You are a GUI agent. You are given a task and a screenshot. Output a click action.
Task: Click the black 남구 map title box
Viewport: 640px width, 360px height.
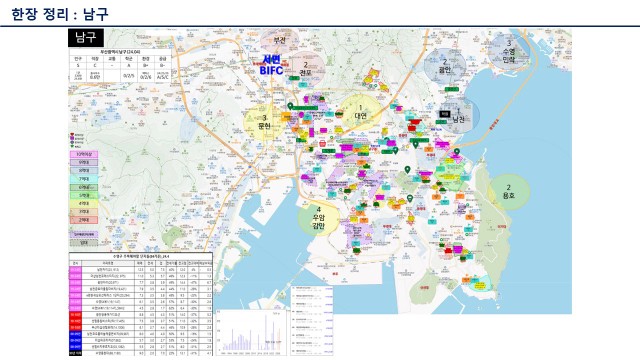(86, 38)
